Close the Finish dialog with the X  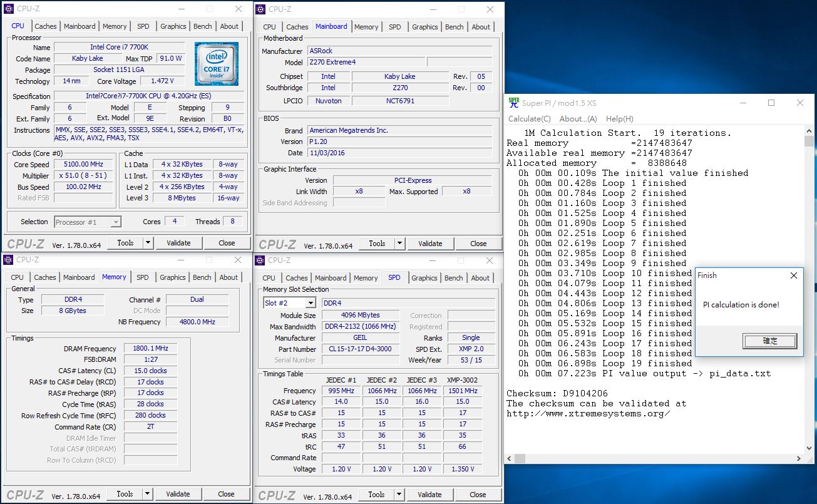tap(794, 275)
